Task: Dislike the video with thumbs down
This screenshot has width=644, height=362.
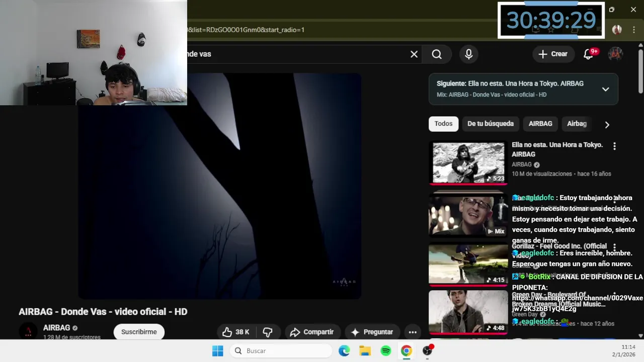Action: [268, 332]
